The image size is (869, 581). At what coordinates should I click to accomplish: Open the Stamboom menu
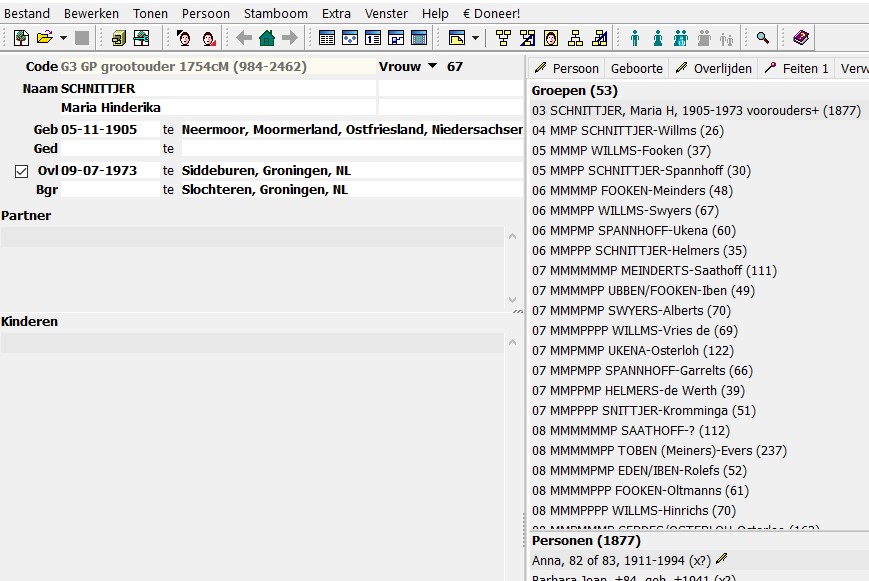tap(275, 13)
